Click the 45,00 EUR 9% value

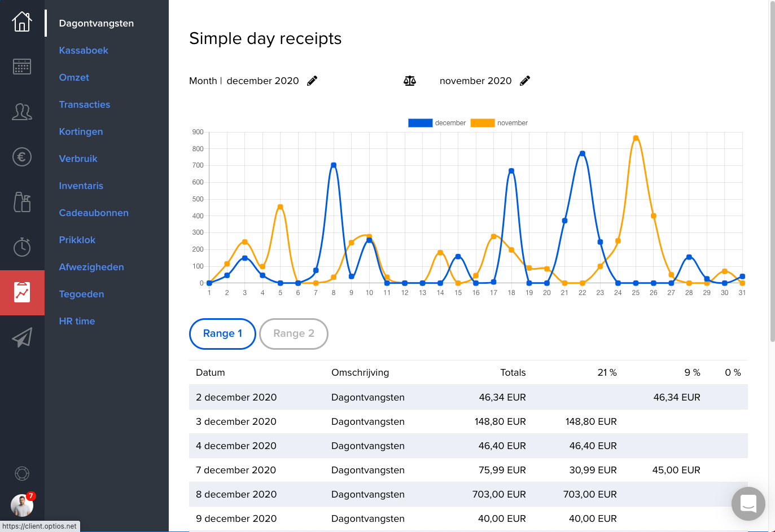pos(676,470)
